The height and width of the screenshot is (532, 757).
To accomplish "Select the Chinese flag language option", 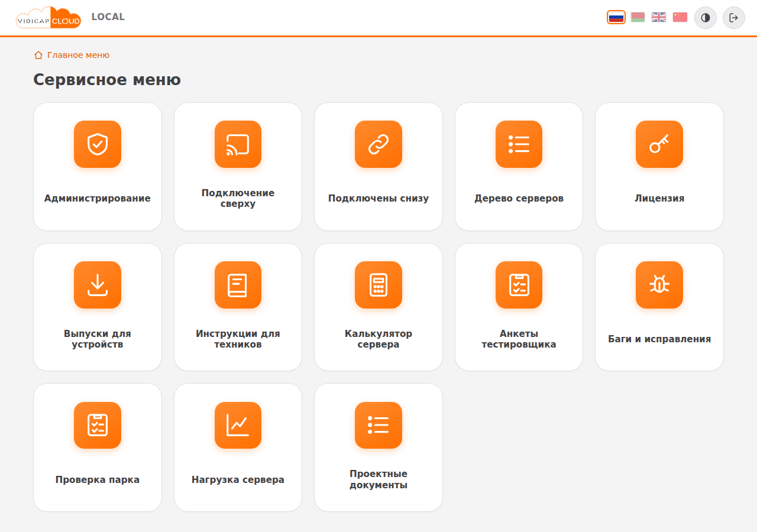I will tap(680, 17).
